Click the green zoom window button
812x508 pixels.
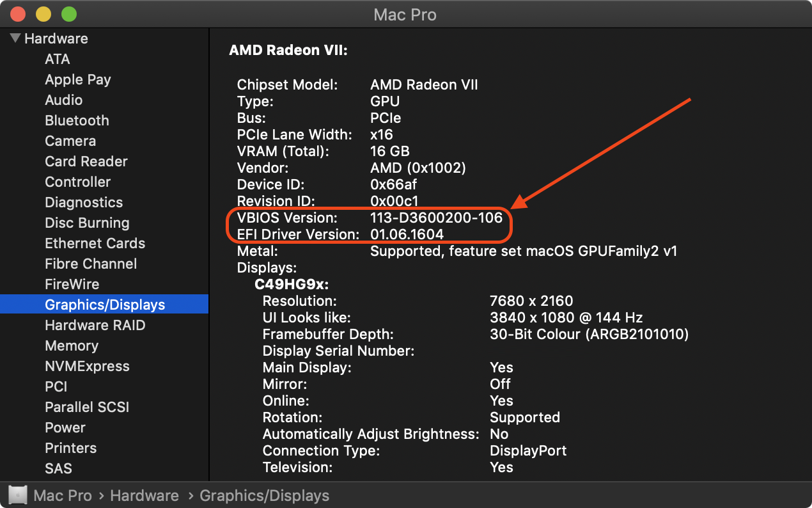point(68,14)
